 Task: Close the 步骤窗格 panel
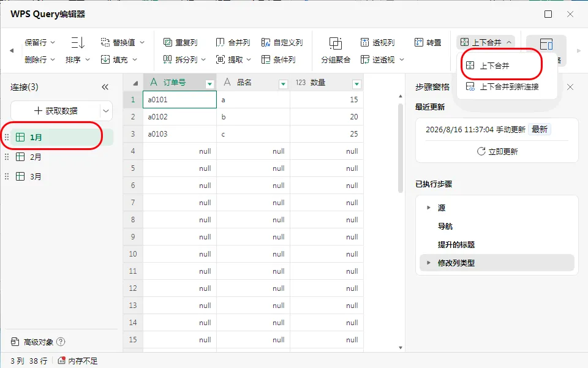(570, 87)
